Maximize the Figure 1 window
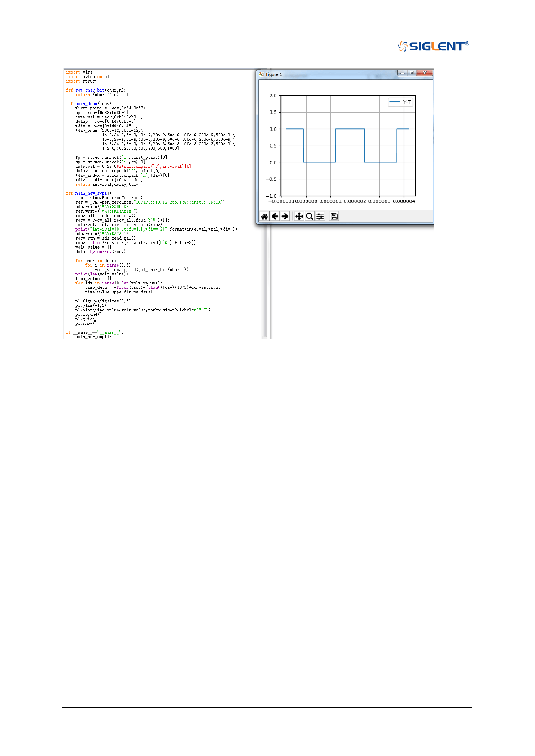 tap(412, 73)
